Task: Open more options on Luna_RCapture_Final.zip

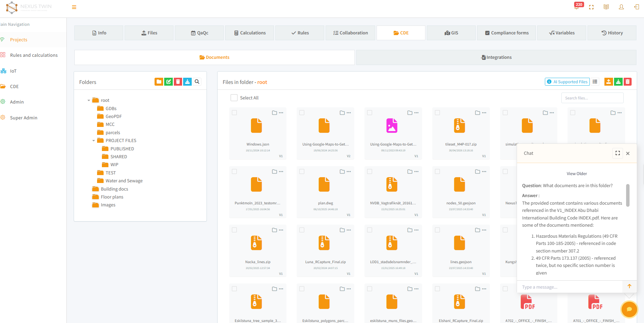Action: [x=349, y=230]
